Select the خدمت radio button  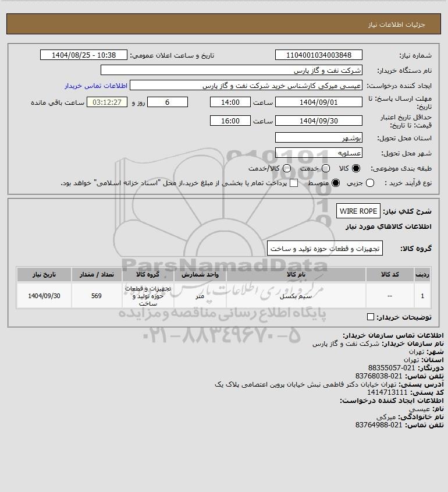pyautogui.click(x=326, y=168)
